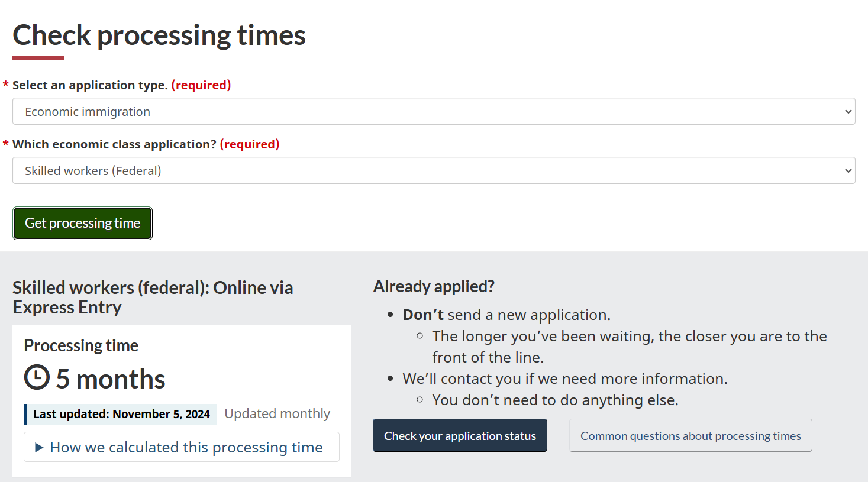Image resolution: width=868 pixels, height=482 pixels.
Task: Click the clock icon beside 5 months
Action: 37,377
